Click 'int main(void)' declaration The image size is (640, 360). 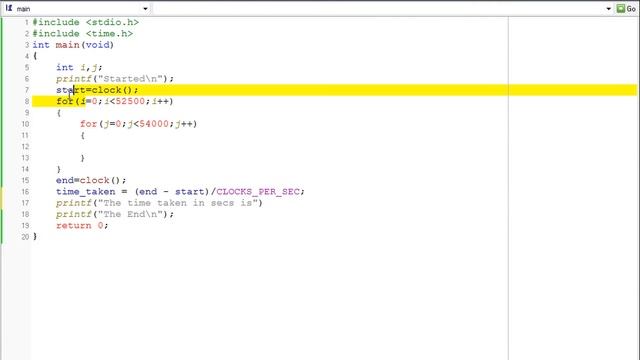[x=73, y=45]
